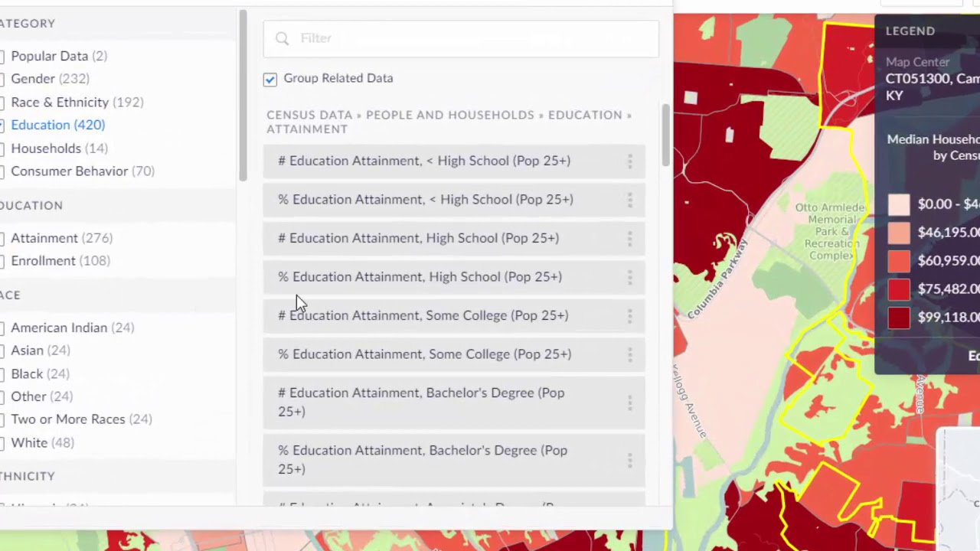Image resolution: width=980 pixels, height=551 pixels.
Task: Click the search magnifier icon in Filter box
Action: [x=282, y=38]
